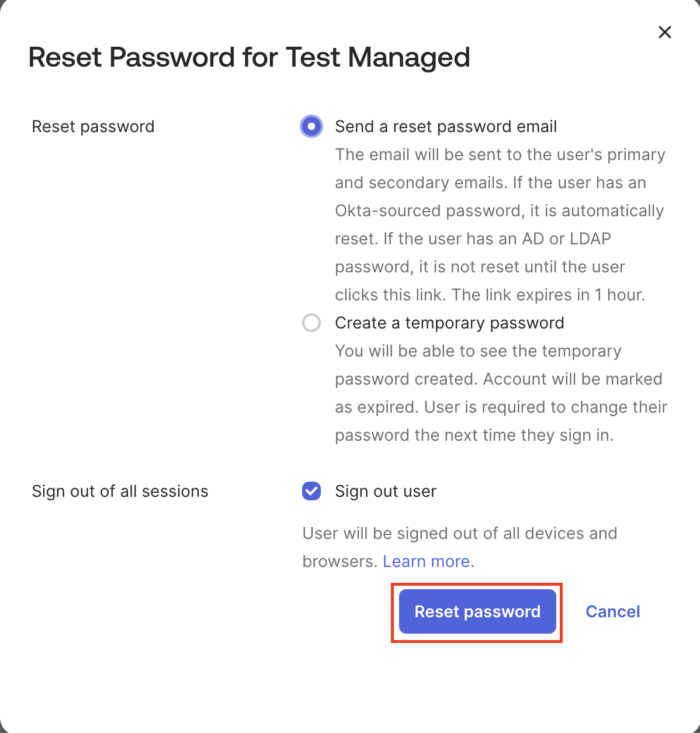Uncheck the Sign out user checkbox
This screenshot has height=733, width=700.
[311, 491]
